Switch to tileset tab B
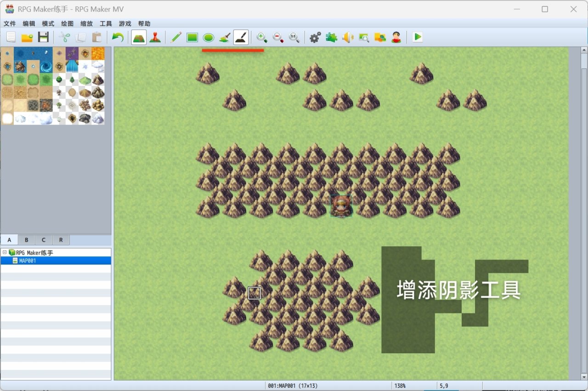This screenshot has width=588, height=391. click(27, 240)
